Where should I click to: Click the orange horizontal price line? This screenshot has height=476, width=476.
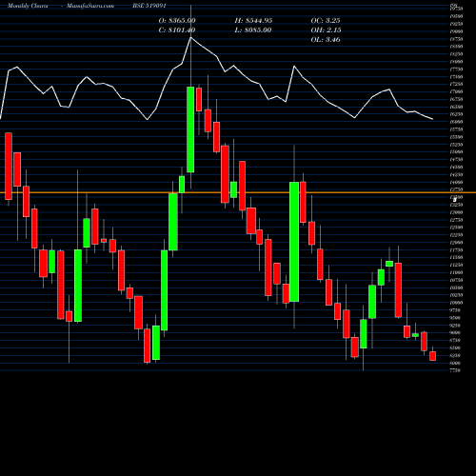tap(238, 192)
